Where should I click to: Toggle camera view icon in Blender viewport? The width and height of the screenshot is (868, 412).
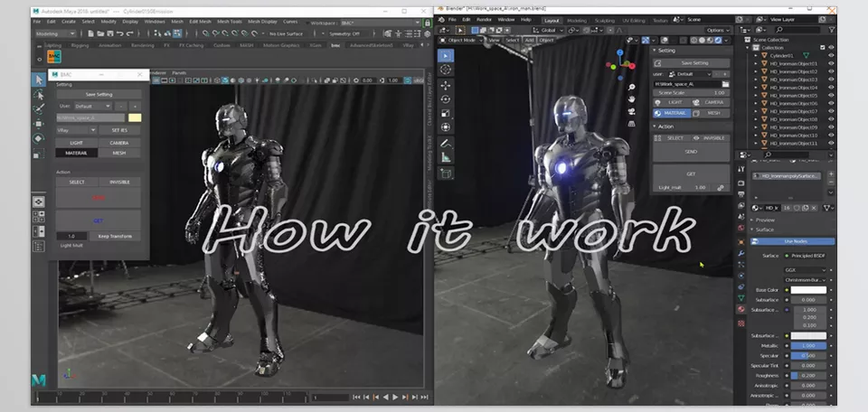point(632,112)
